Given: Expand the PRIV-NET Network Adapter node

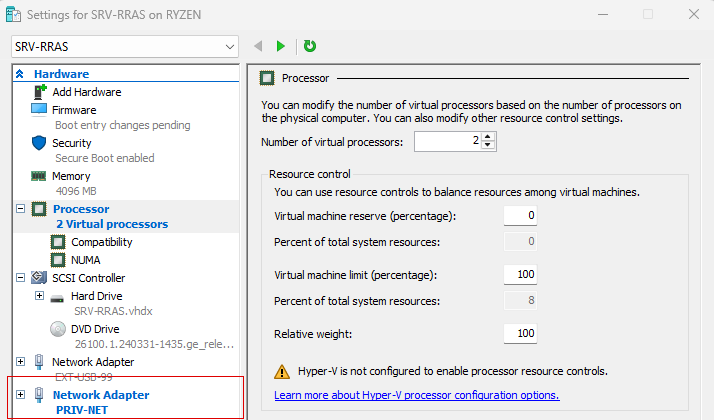Looking at the screenshot, I should (x=21, y=395).
